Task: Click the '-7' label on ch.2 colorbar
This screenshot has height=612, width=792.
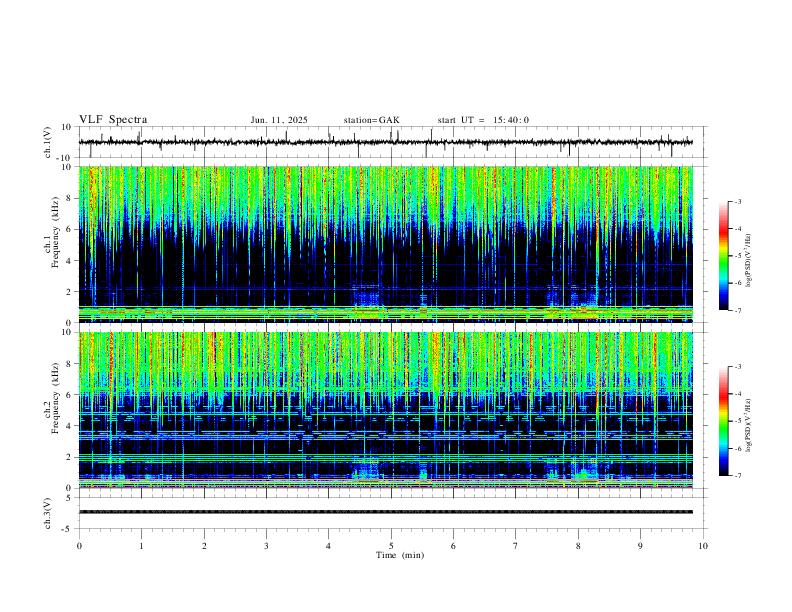Action: click(737, 475)
